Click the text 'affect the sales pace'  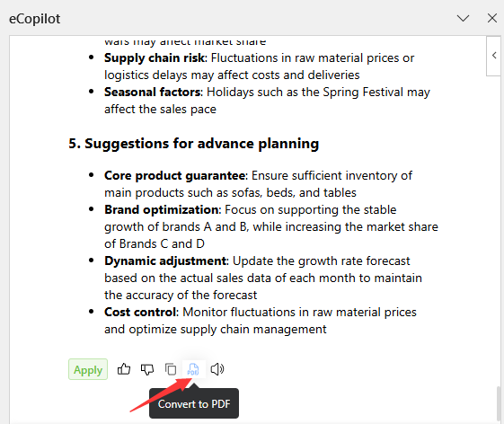pyautogui.click(x=160, y=110)
